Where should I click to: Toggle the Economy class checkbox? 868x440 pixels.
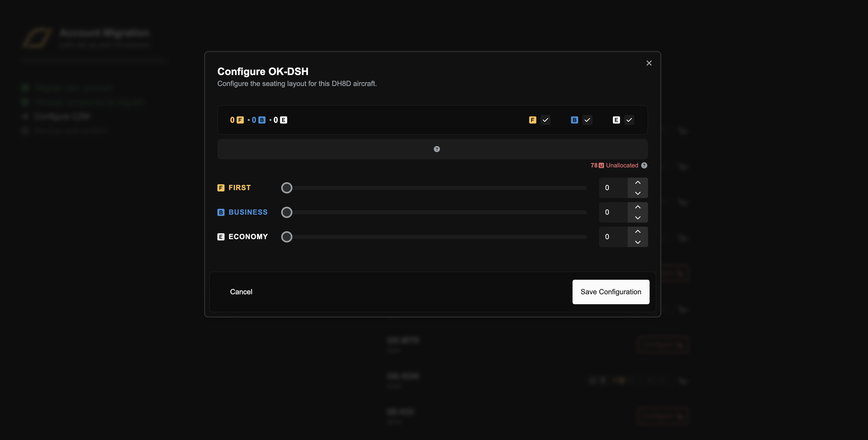coord(629,120)
